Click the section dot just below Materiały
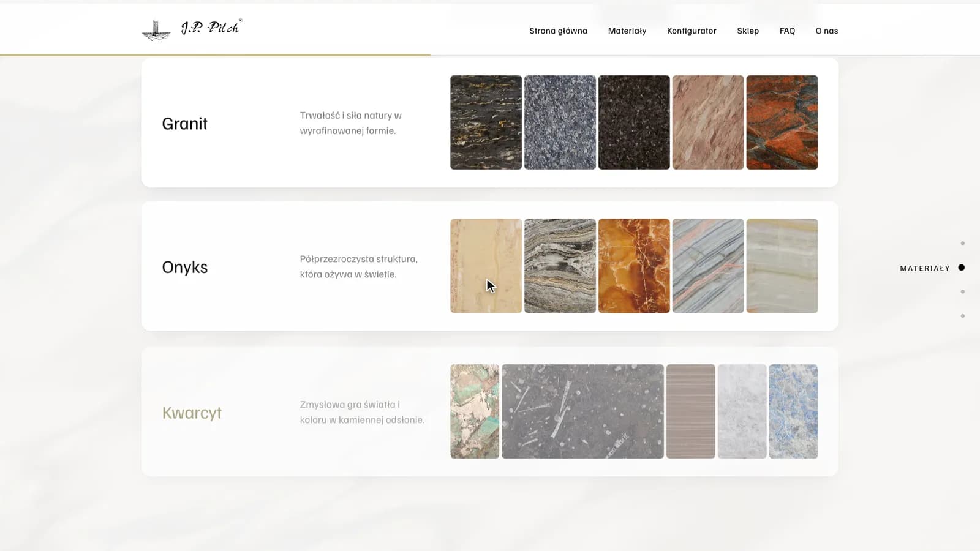 [x=962, y=292]
